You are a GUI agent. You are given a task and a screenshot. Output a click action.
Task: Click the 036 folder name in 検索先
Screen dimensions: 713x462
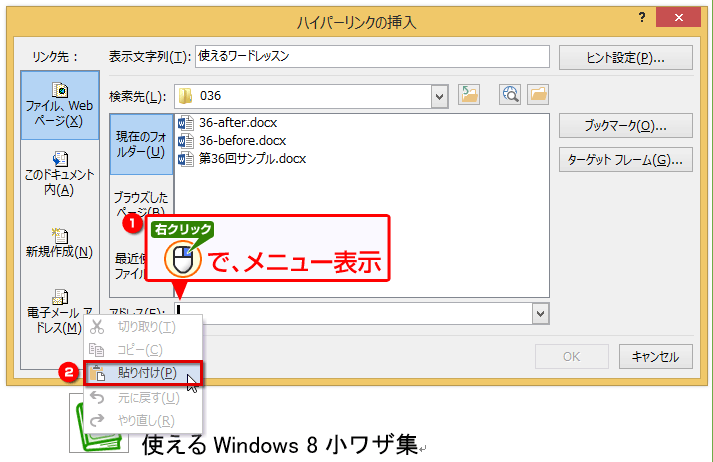tap(211, 96)
